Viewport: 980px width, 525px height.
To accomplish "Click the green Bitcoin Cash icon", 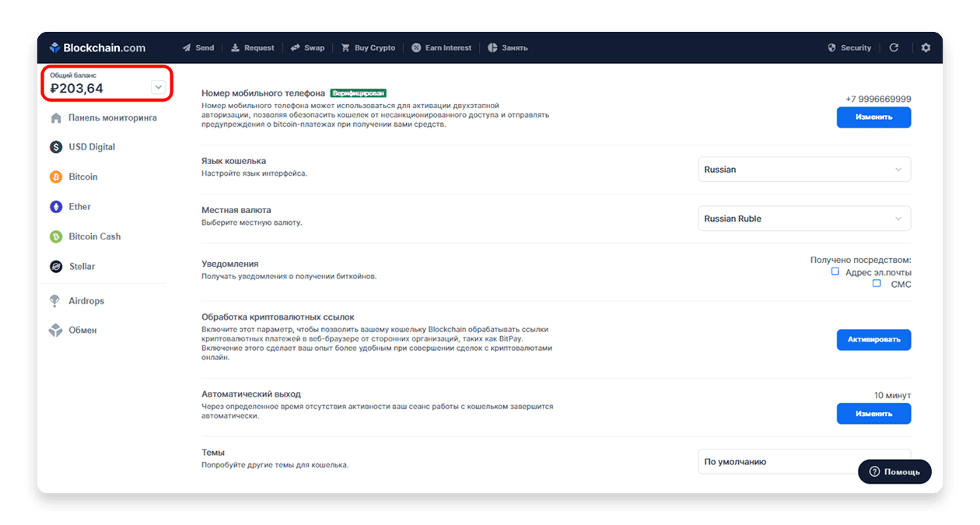I will point(56,236).
